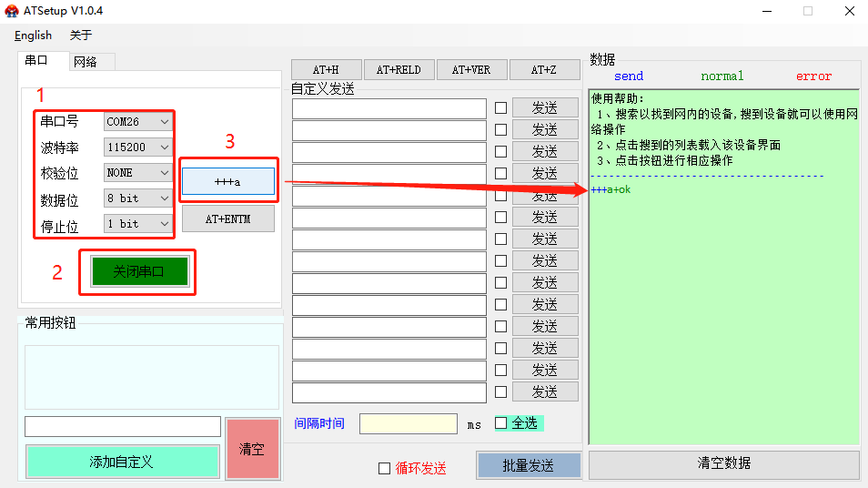Click the 间隔时间 interval input field

[x=408, y=423]
